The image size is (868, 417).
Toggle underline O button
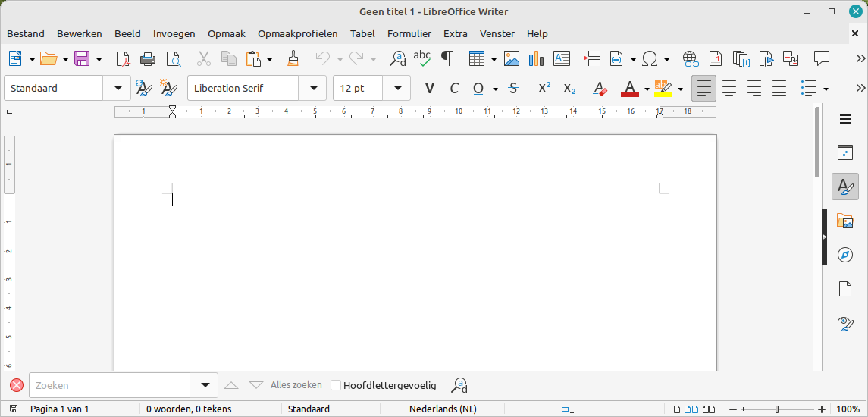(478, 88)
